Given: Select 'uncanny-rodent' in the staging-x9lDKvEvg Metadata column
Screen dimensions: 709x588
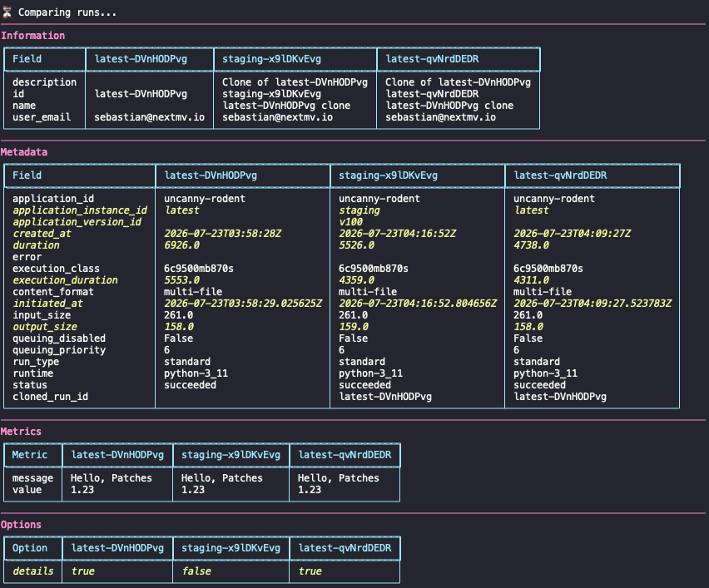Looking at the screenshot, I should coord(379,199).
